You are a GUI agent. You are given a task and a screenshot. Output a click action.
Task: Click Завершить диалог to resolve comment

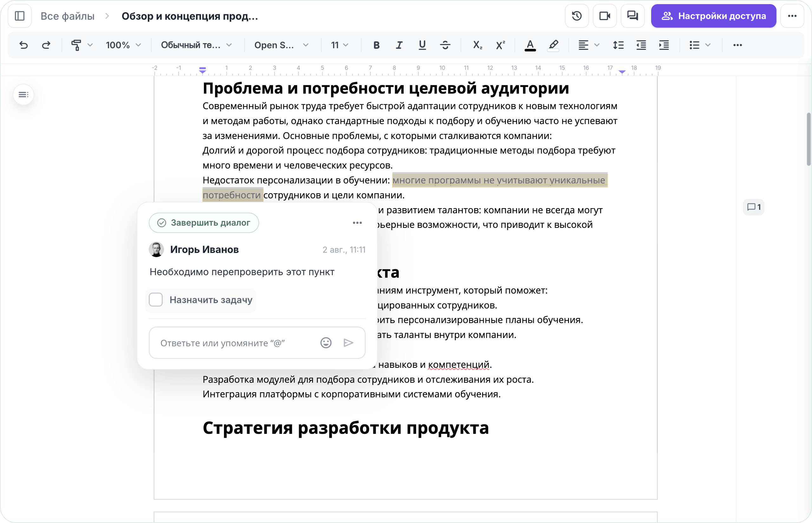tap(204, 223)
